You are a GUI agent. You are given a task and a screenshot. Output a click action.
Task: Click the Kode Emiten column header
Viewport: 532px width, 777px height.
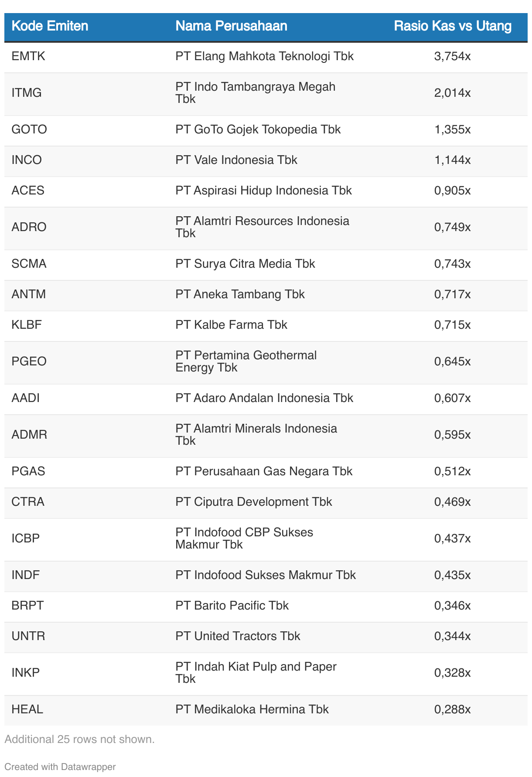(x=50, y=26)
